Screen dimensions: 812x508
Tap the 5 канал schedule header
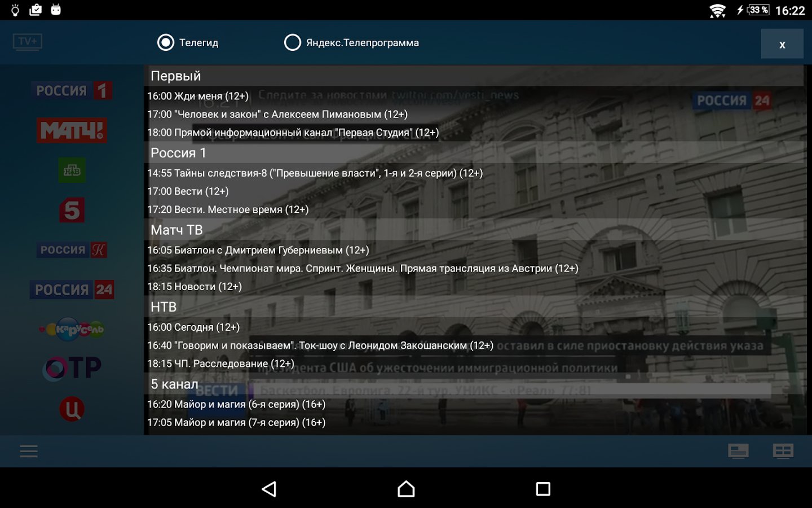point(474,384)
